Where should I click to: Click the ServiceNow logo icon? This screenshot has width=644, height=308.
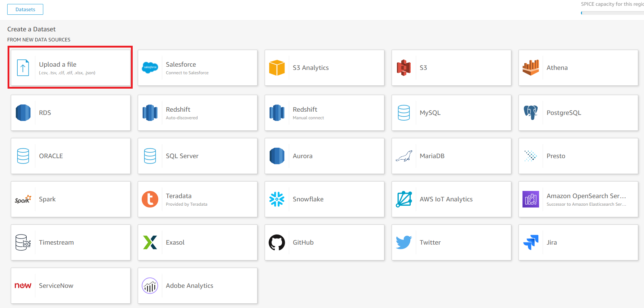pos(23,286)
